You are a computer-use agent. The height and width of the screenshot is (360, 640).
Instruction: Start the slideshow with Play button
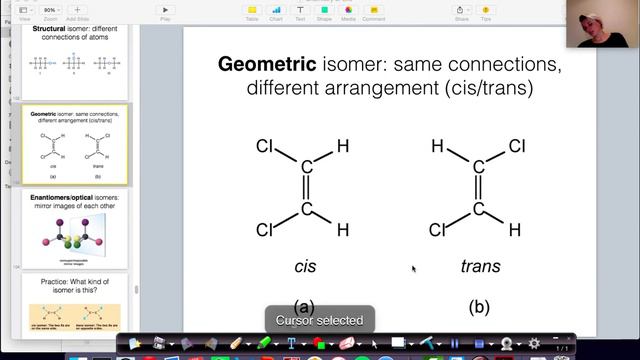(165, 10)
